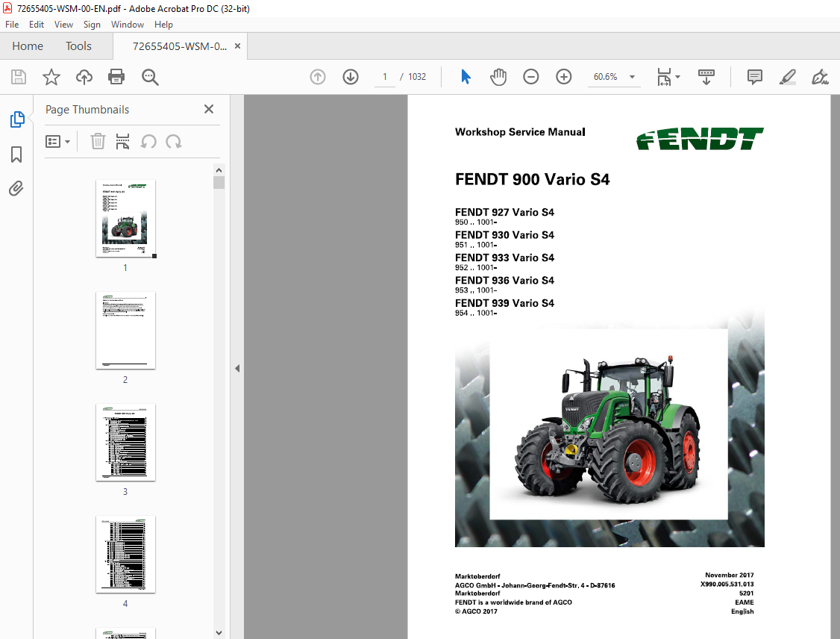Viewport: 840px width, 639px height.
Task: Show Page Thumbnails pane icon
Action: coord(16,119)
